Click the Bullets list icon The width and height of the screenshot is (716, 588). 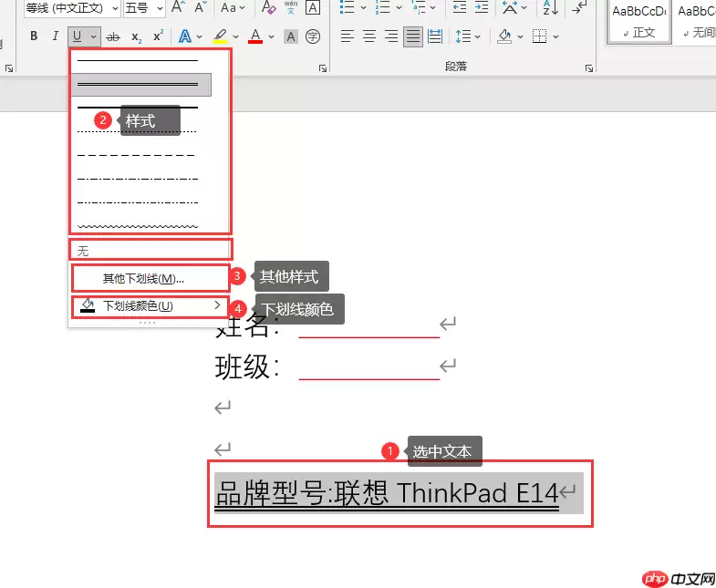click(347, 7)
